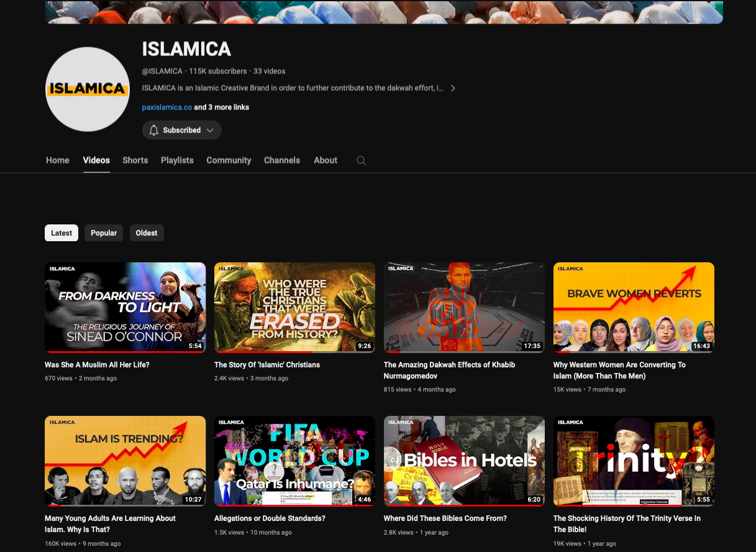Click 'The Story Of Islamic Christians' title

coord(267,365)
